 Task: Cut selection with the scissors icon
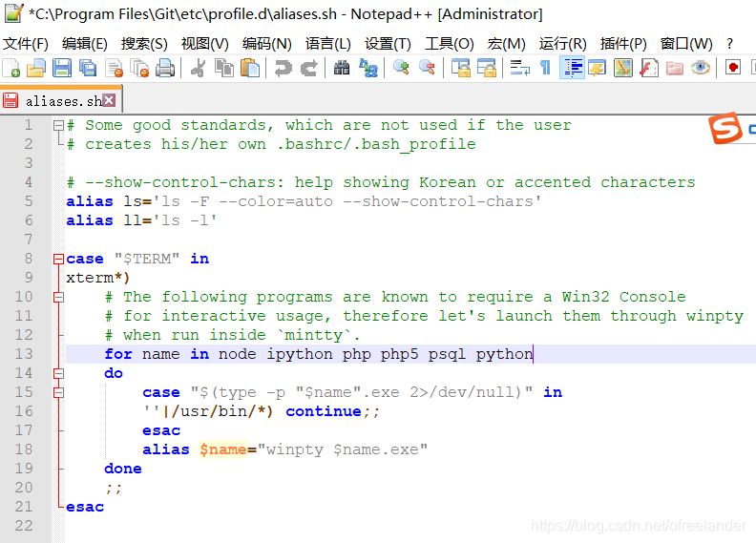click(x=199, y=68)
